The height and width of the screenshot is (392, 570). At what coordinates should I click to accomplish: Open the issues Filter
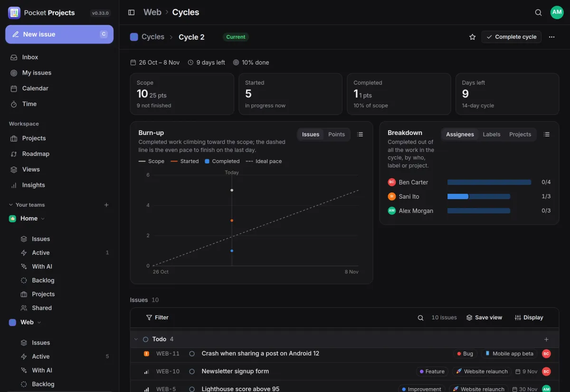coord(157,317)
